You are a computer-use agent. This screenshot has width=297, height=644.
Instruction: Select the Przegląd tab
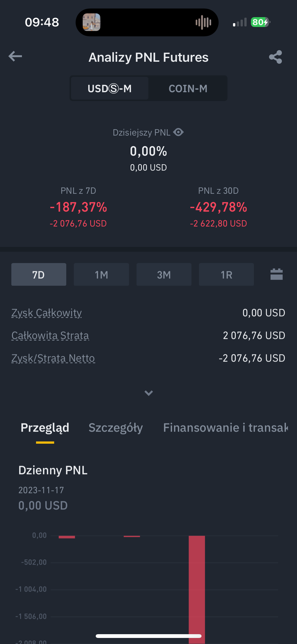point(45,428)
